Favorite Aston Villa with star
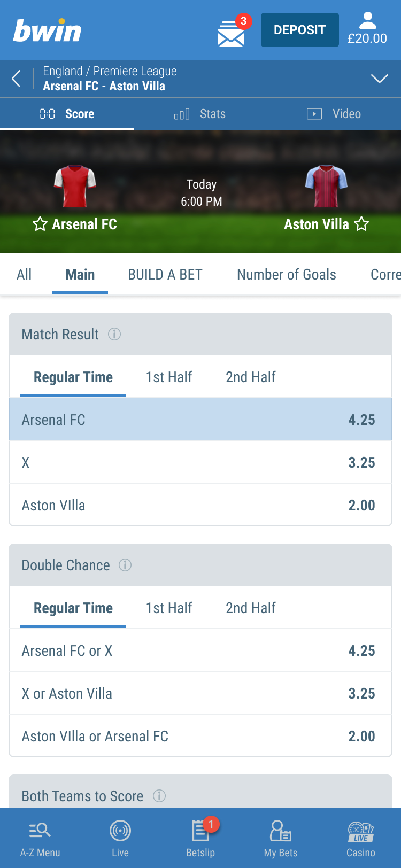401x868 pixels. (362, 224)
